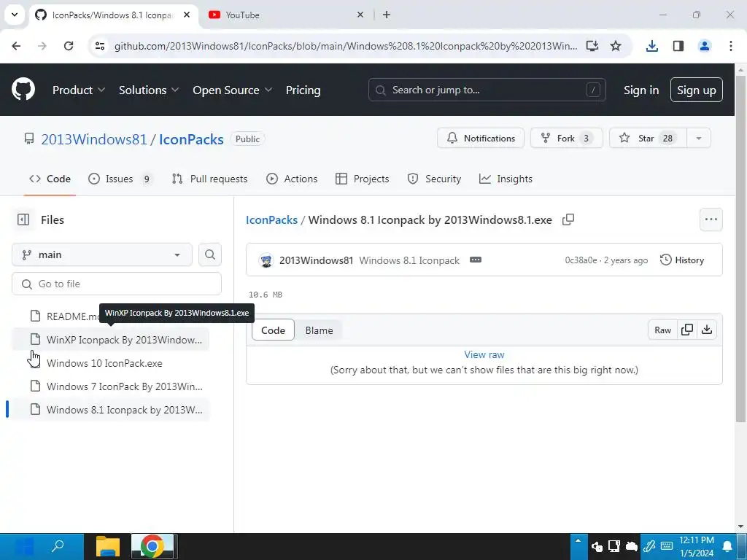Open Chrome profile avatar icon
Screen dimensions: 747x560
point(705,46)
